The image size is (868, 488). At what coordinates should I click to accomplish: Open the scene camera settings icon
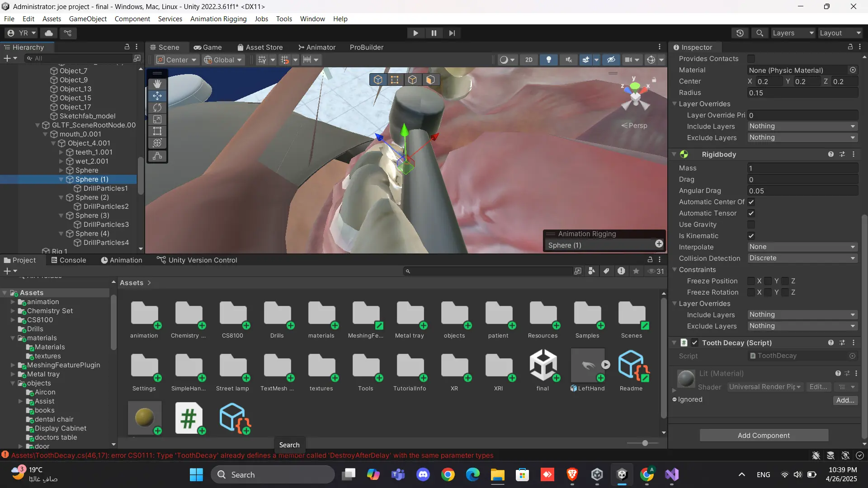pyautogui.click(x=628, y=60)
